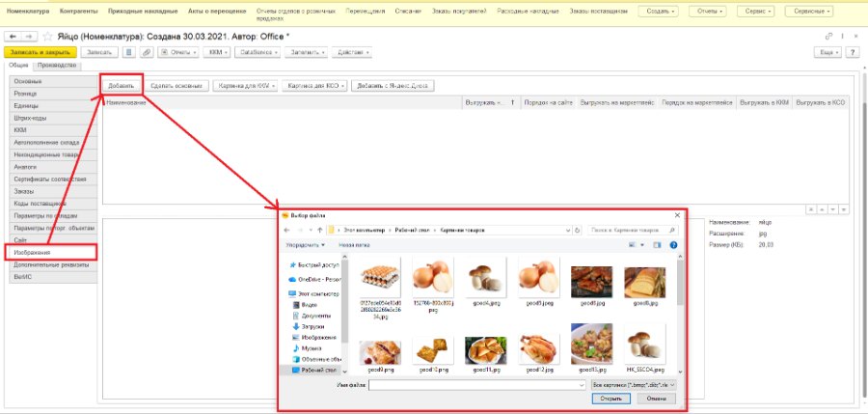The image size is (868, 414).
Task: Click the up-folder arrow in file dialog
Action: (x=320, y=230)
